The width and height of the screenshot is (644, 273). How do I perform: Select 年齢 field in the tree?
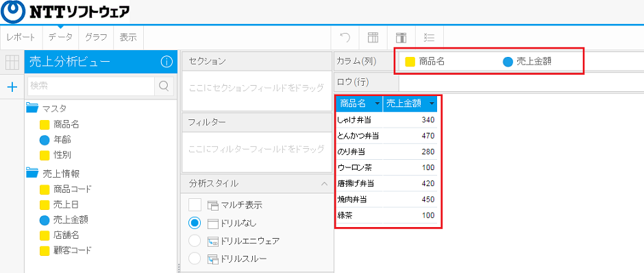pyautogui.click(x=62, y=140)
